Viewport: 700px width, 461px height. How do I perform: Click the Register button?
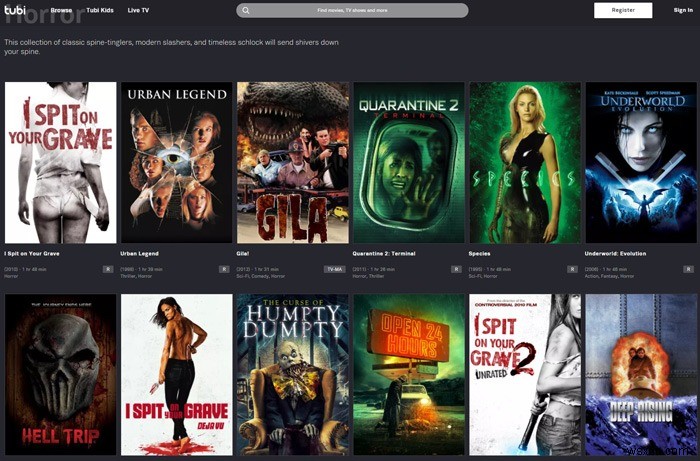623,10
